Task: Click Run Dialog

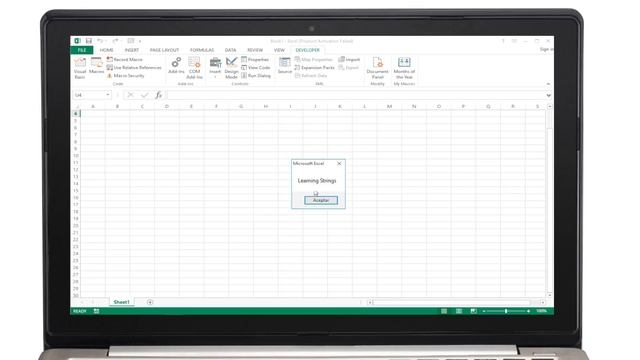Action: click(x=256, y=76)
